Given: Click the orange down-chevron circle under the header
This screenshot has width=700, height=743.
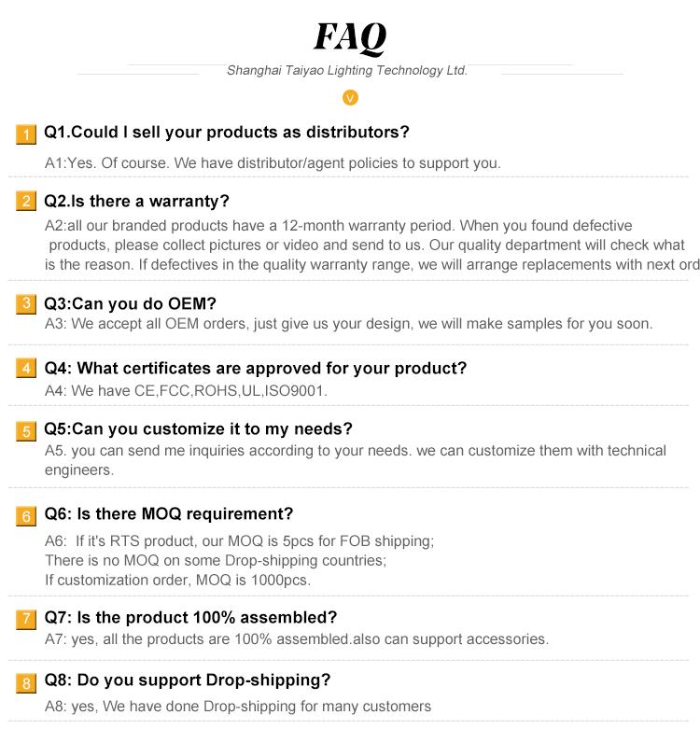Looking at the screenshot, I should click(x=351, y=98).
